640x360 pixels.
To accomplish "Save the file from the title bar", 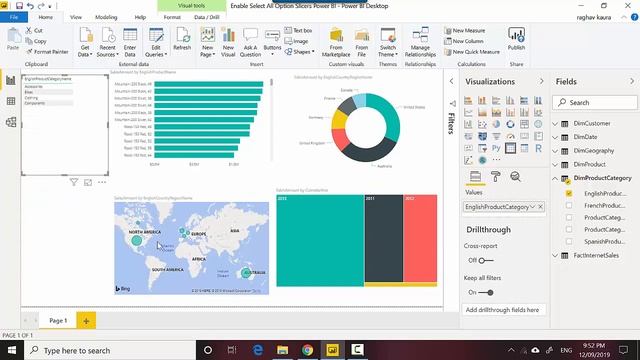I will [x=19, y=6].
